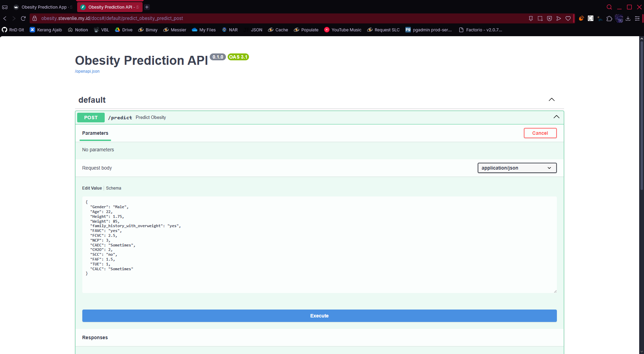The width and height of the screenshot is (644, 354).
Task: Open the /openapi.json link
Action: pyautogui.click(x=87, y=71)
